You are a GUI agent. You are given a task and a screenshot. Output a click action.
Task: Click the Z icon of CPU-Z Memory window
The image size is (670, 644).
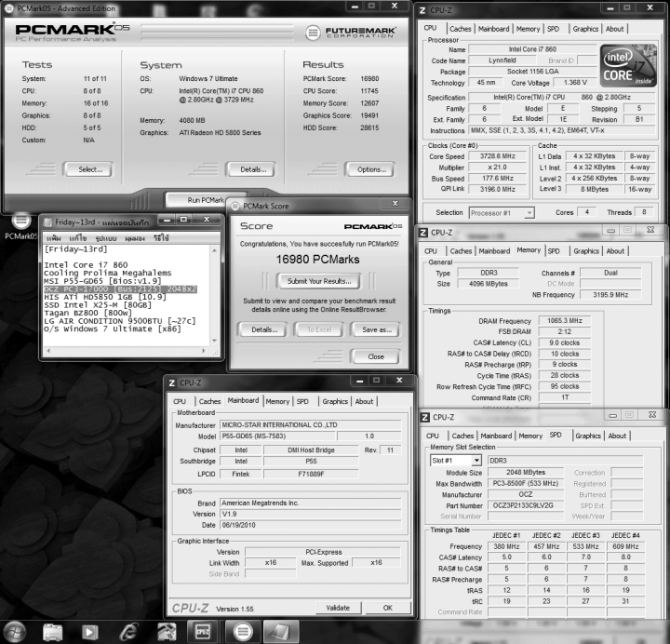(423, 233)
